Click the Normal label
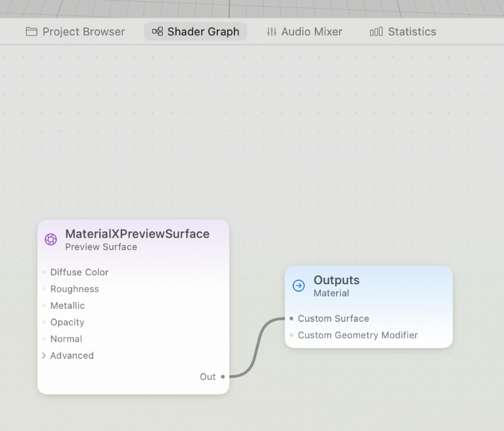This screenshot has width=504, height=431. coord(66,339)
